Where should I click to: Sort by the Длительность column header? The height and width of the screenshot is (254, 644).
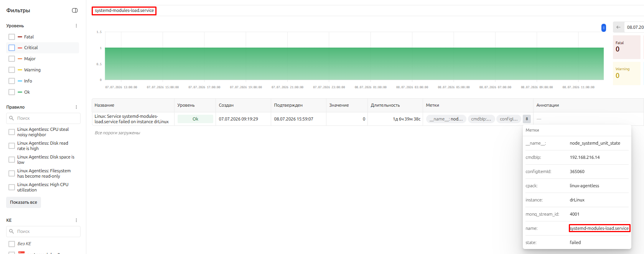[385, 105]
